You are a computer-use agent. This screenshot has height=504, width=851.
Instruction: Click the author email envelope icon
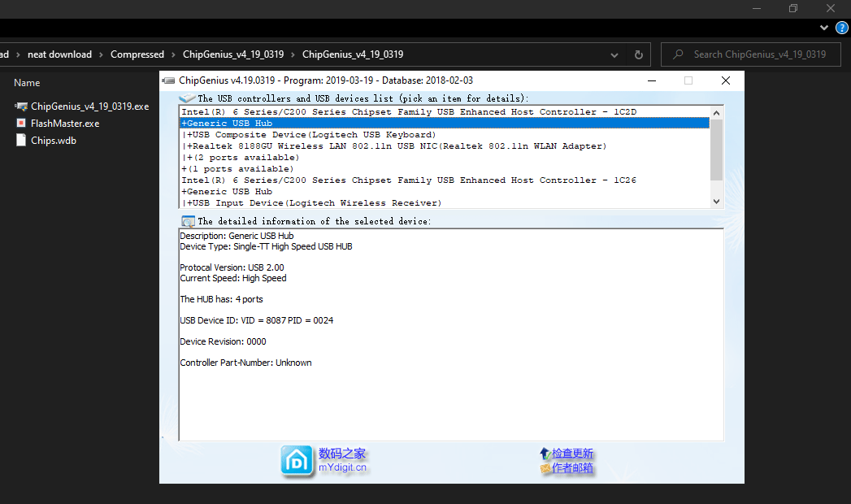tap(545, 469)
